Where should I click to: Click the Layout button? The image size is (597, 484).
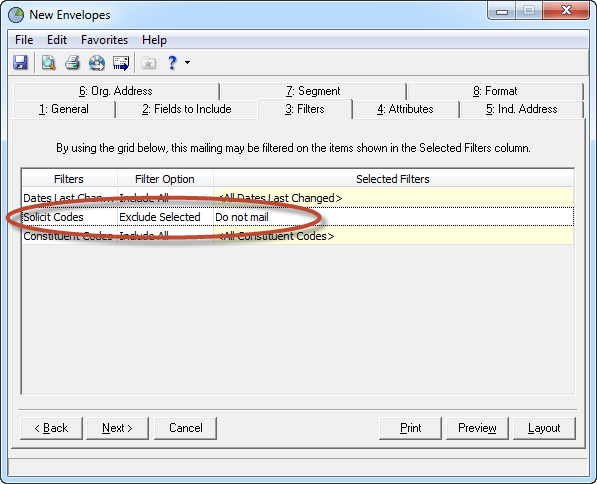tap(544, 428)
